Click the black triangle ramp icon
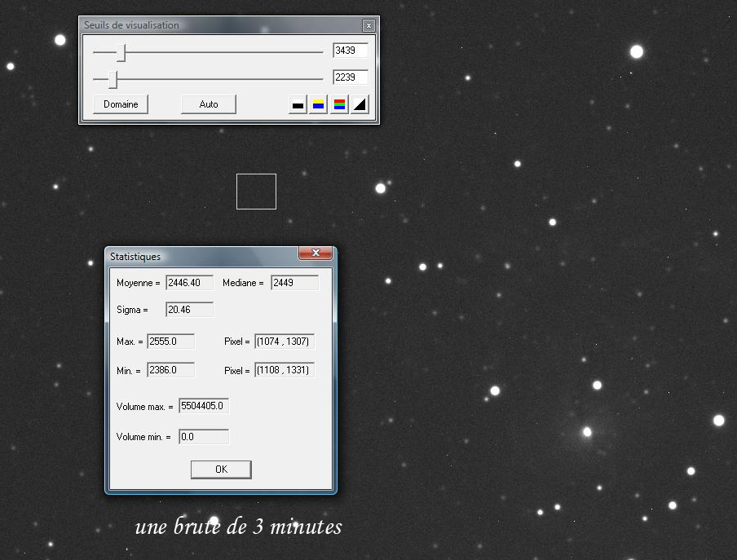 (x=360, y=104)
